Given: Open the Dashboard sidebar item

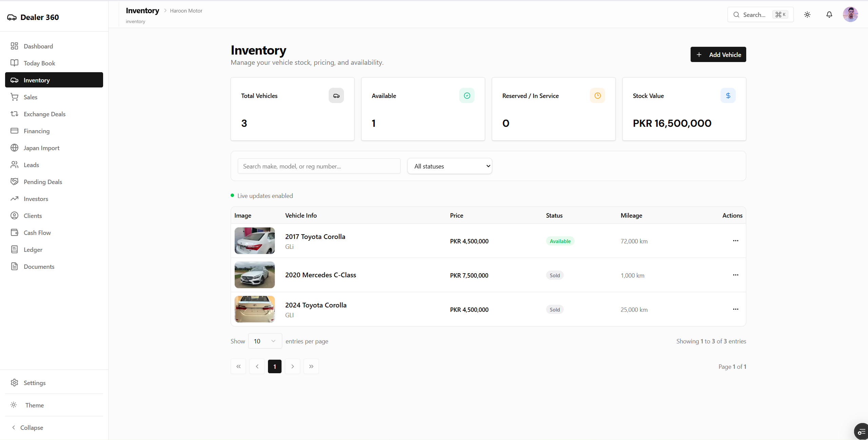Looking at the screenshot, I should coord(54,46).
